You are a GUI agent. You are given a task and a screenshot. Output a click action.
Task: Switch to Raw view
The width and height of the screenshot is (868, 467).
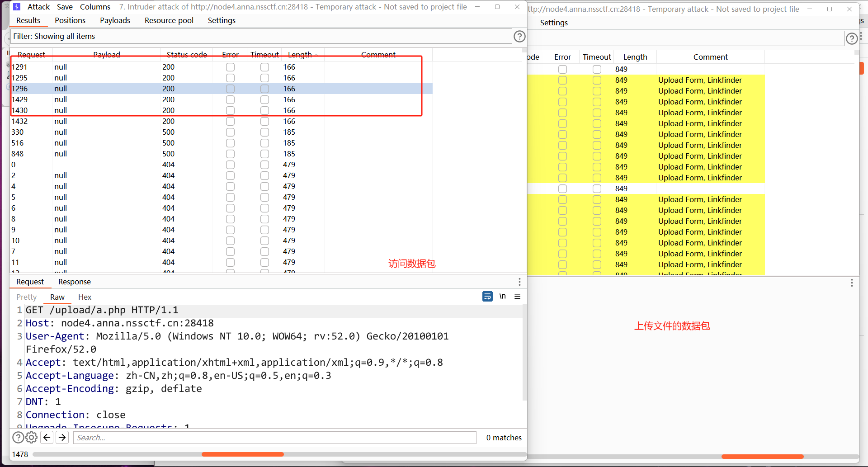[57, 297]
